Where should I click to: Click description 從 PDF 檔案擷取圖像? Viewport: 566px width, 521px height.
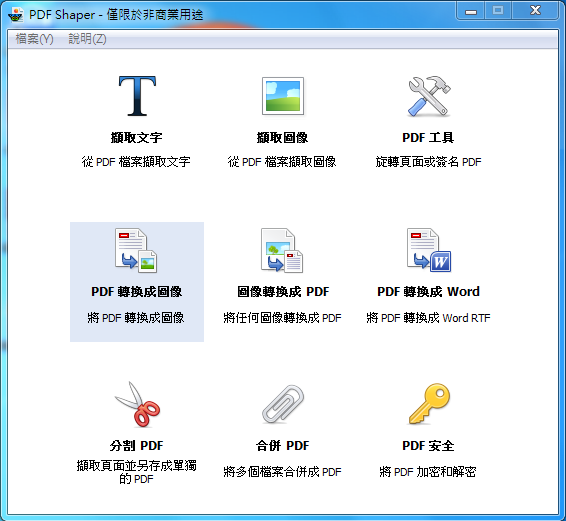point(282,162)
